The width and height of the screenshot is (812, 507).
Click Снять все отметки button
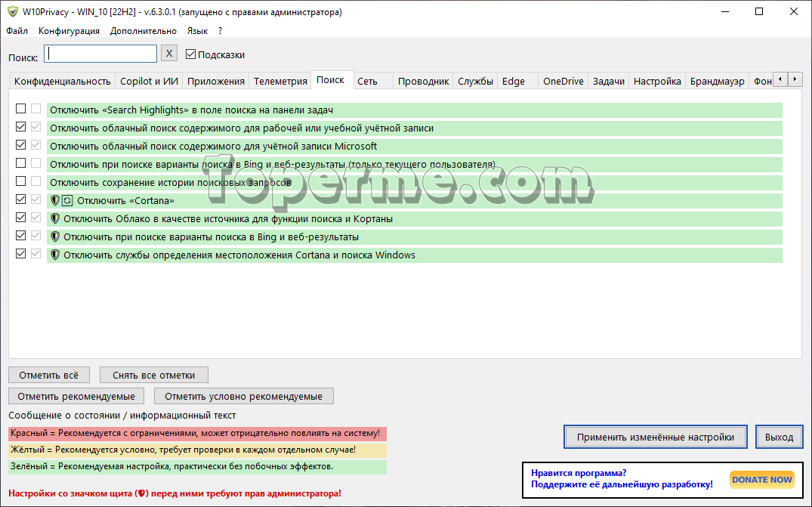tap(154, 375)
